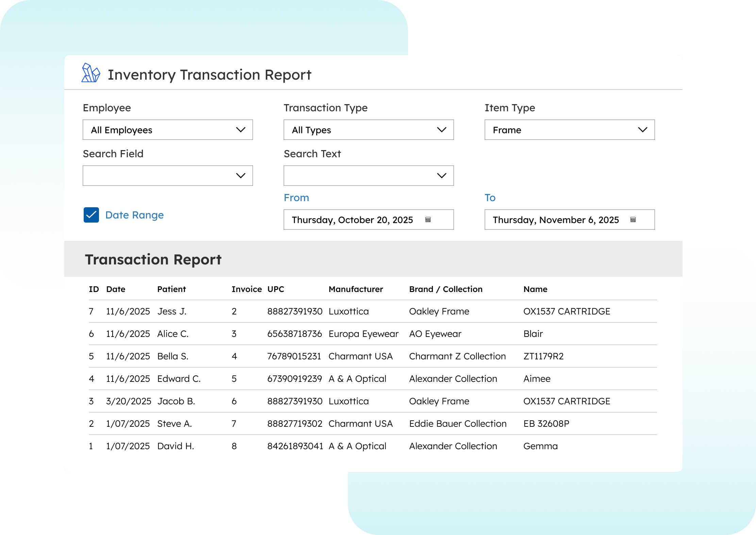Open the Transaction Type dropdown

(x=369, y=130)
